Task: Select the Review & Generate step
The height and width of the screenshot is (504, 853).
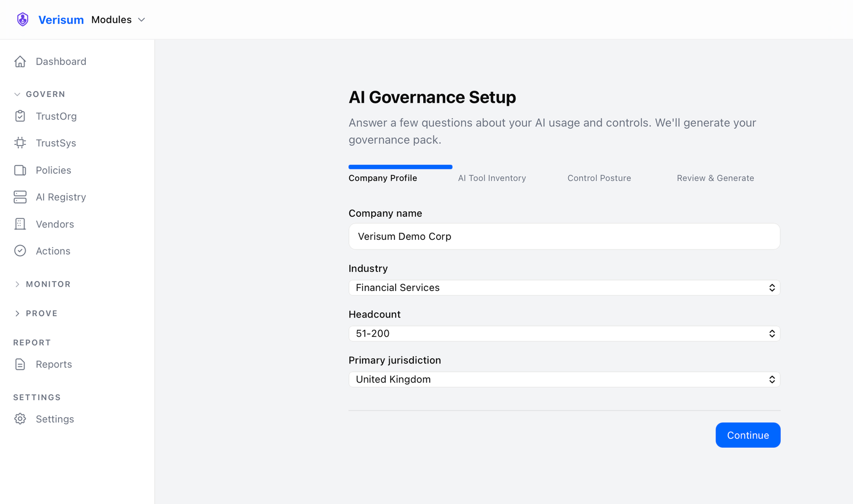Action: tap(715, 178)
